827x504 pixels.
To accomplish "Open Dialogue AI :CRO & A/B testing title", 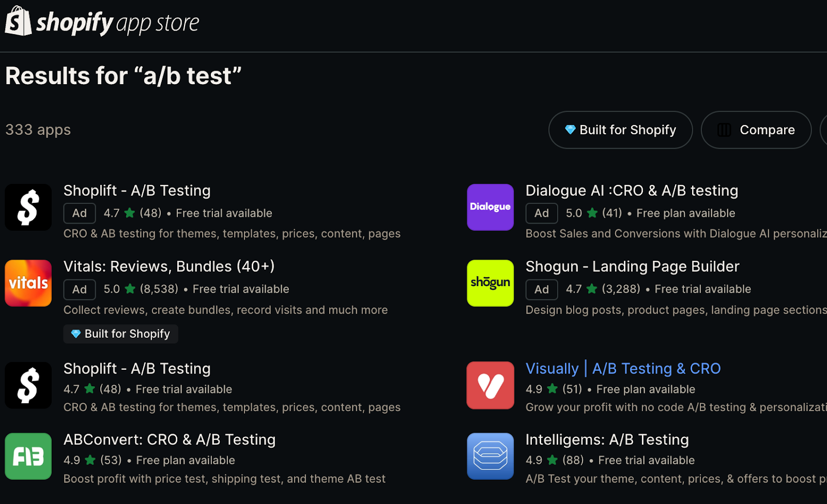I will [631, 190].
